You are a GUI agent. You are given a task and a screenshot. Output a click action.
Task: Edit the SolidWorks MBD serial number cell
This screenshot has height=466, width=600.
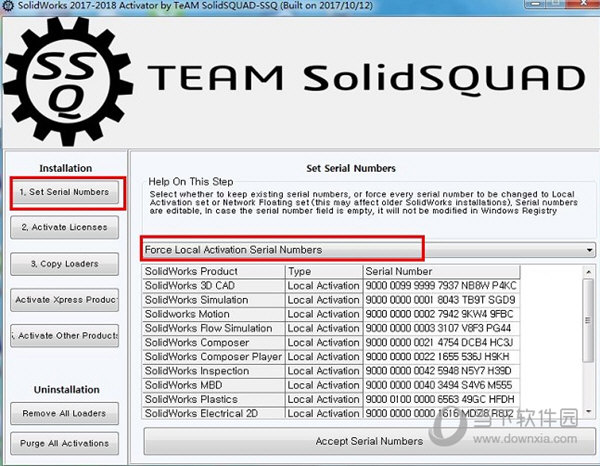(441, 385)
